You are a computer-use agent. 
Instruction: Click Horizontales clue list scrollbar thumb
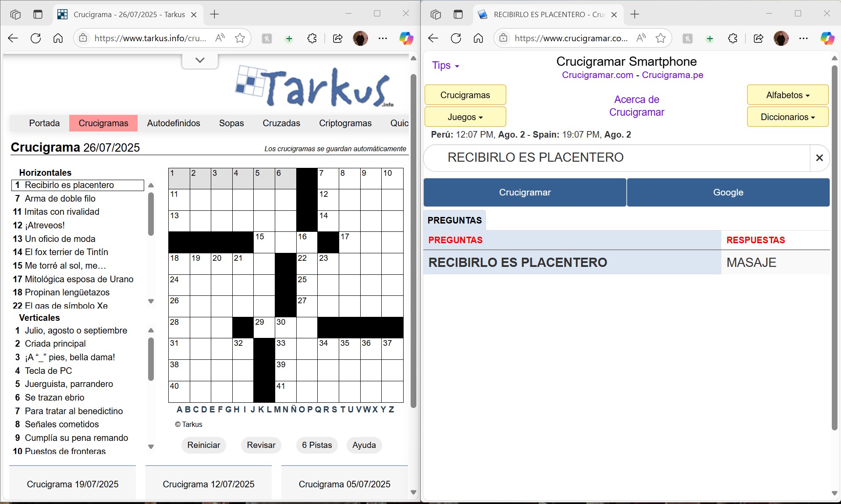tap(151, 215)
